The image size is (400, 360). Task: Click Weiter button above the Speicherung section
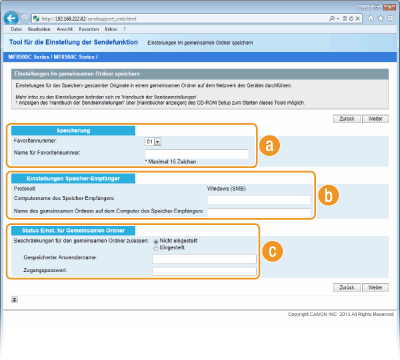pos(375,119)
